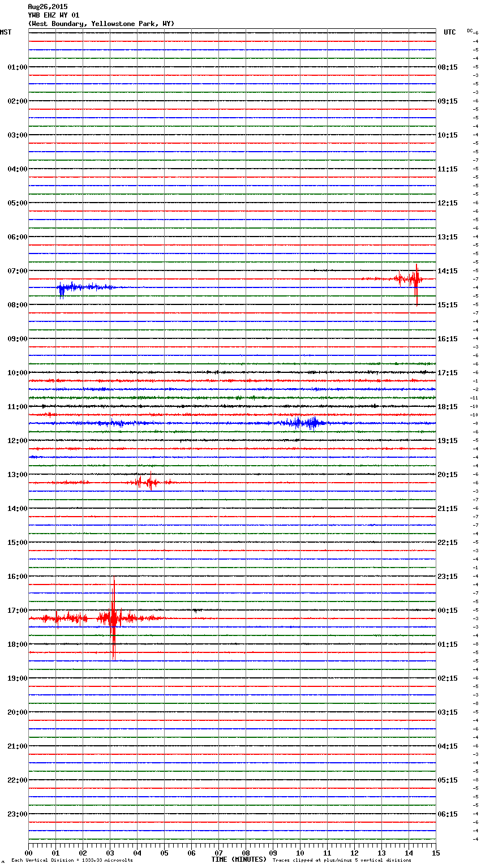Click the 16:15 UTC time label
481x868 pixels.
(x=448, y=339)
